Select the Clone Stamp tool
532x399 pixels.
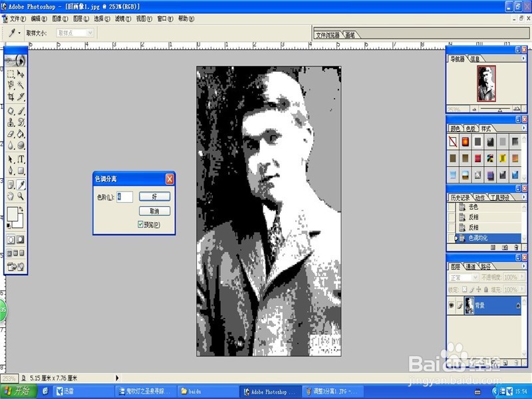(11, 122)
